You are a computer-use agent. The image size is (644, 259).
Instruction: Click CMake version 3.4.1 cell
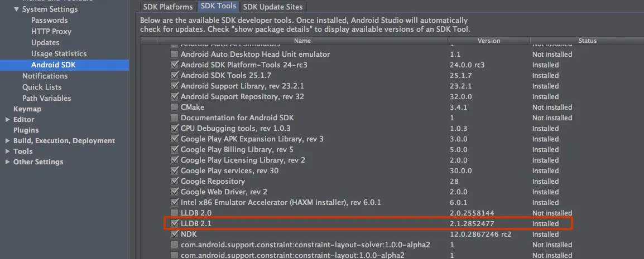point(458,107)
